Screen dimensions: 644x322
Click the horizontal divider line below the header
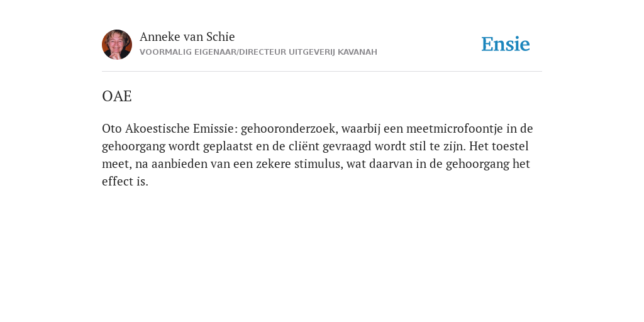point(322,72)
